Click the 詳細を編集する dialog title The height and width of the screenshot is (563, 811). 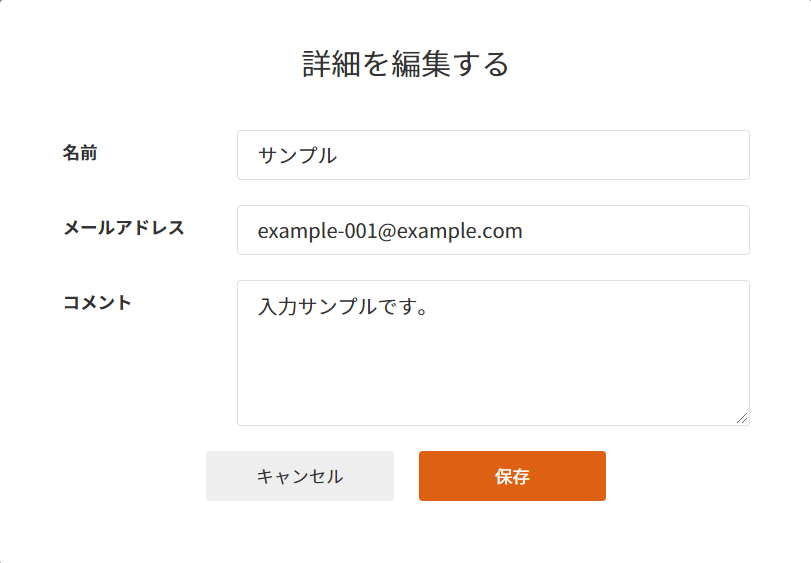(406, 64)
